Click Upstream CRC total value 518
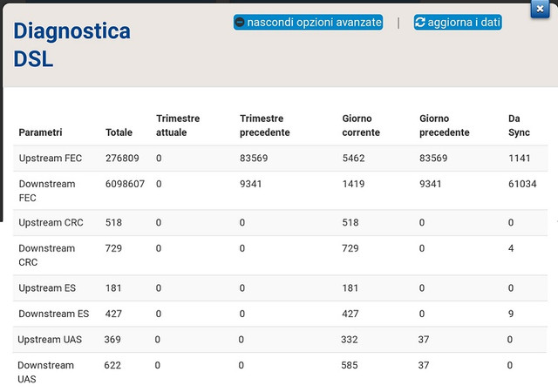This screenshot has width=558, height=392. tap(113, 222)
